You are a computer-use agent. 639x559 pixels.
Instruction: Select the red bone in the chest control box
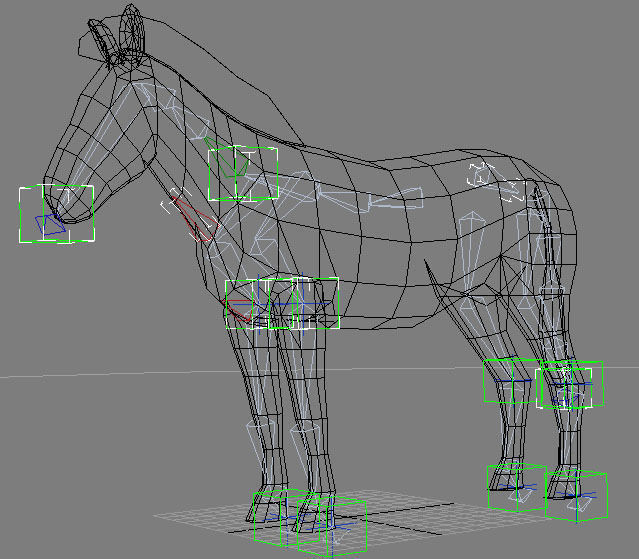(239, 310)
